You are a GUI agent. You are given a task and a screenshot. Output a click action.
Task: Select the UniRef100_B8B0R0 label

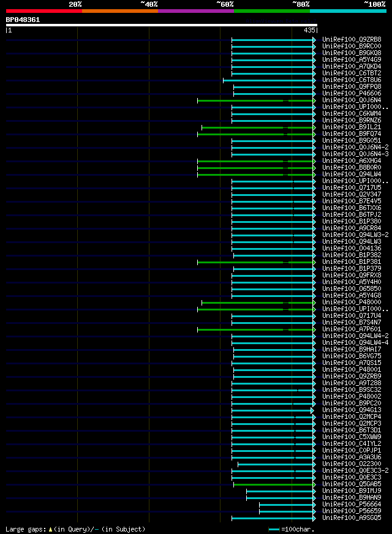[352, 168]
